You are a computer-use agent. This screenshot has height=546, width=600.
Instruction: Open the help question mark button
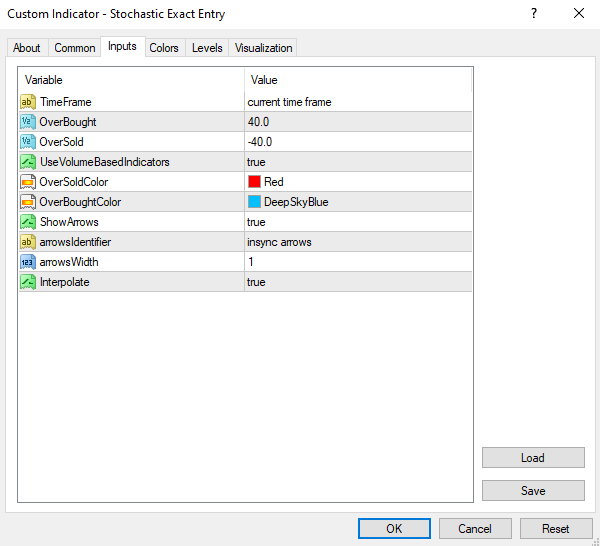point(534,14)
